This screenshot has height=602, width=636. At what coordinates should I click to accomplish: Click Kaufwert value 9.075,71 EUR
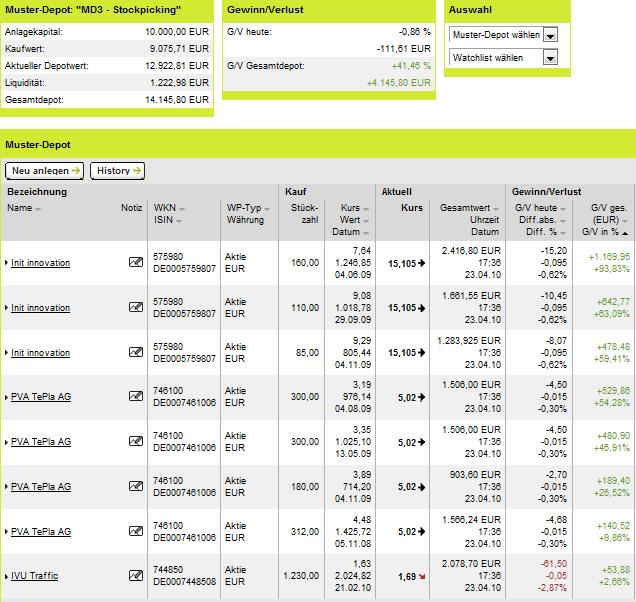point(179,49)
